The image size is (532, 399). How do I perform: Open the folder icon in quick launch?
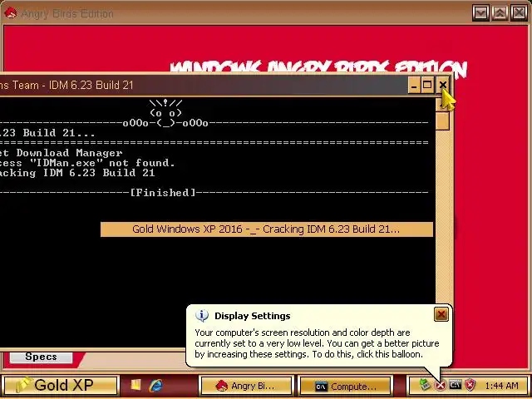click(135, 384)
